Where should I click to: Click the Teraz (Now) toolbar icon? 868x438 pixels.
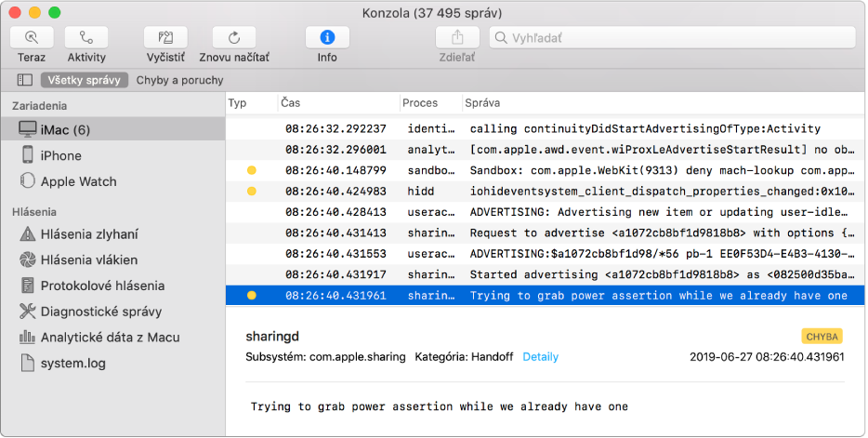(x=32, y=37)
